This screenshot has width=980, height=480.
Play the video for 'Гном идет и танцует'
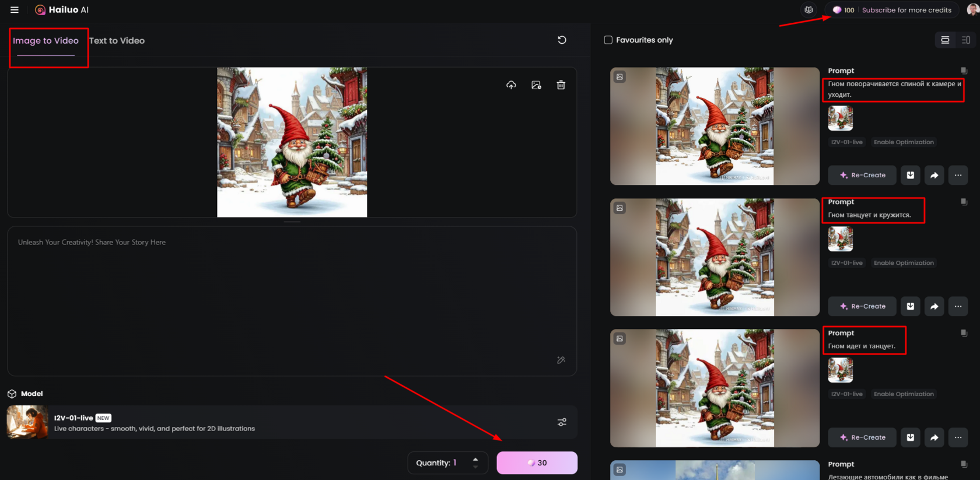[x=715, y=388]
